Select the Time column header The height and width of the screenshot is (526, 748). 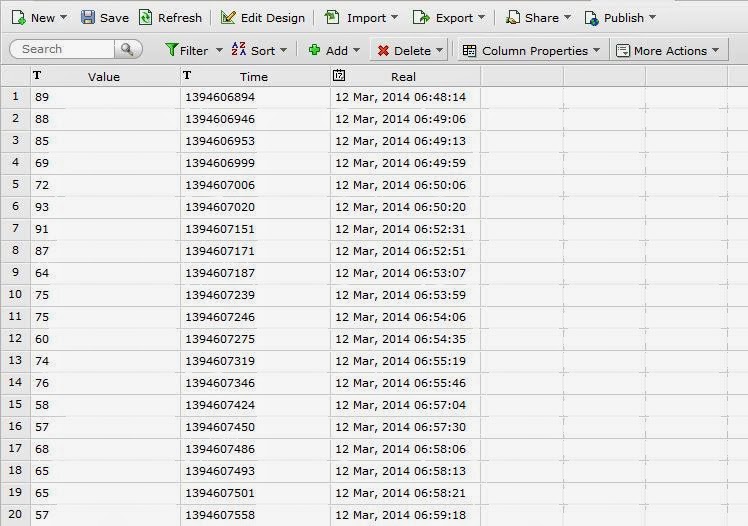point(255,76)
